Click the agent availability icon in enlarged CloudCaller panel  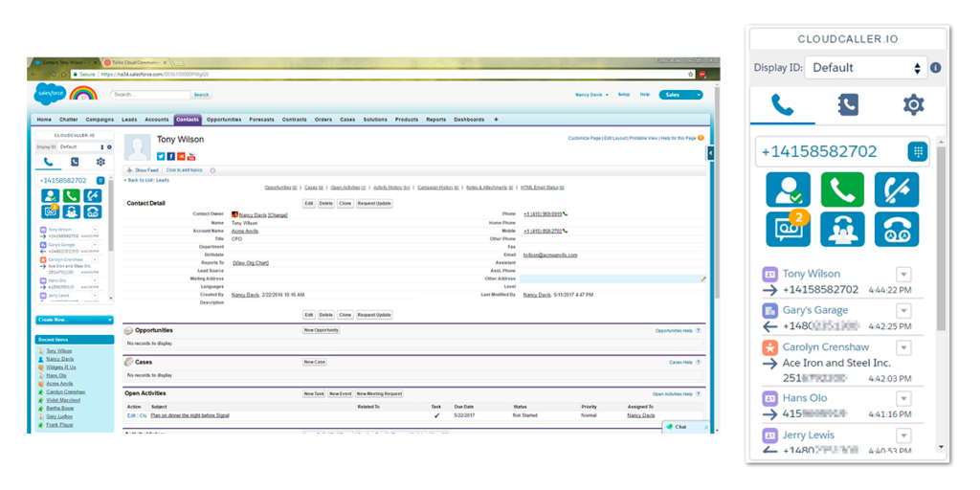pos(788,189)
